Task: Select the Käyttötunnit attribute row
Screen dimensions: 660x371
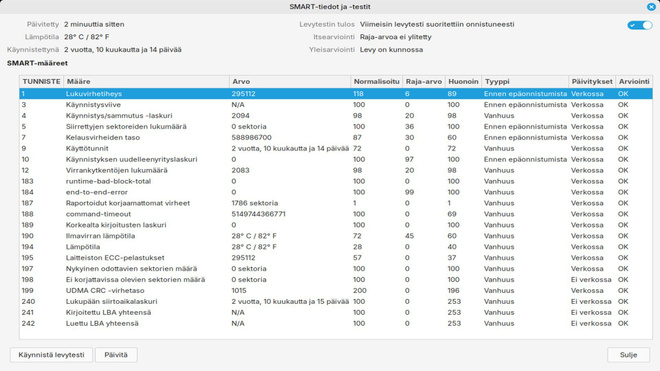Action: (336, 148)
